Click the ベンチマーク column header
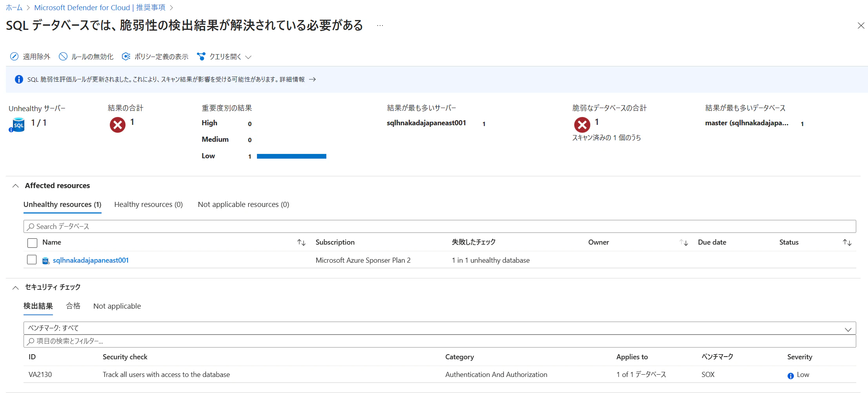 (717, 357)
